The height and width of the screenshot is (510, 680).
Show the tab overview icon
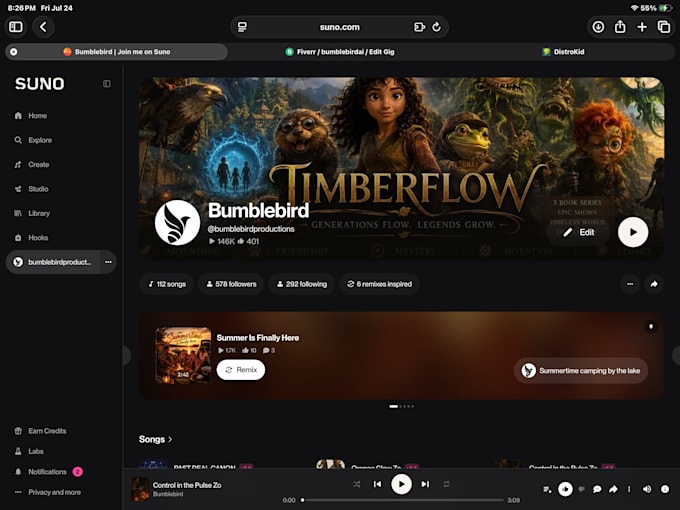pyautogui.click(x=664, y=27)
